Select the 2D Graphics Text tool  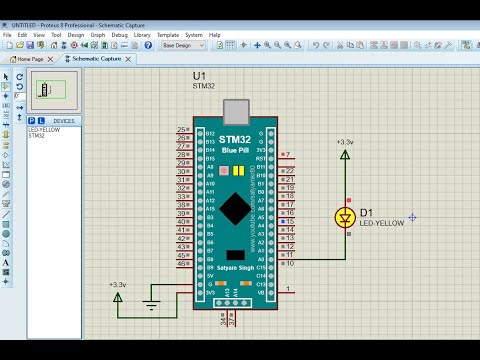(x=6, y=263)
